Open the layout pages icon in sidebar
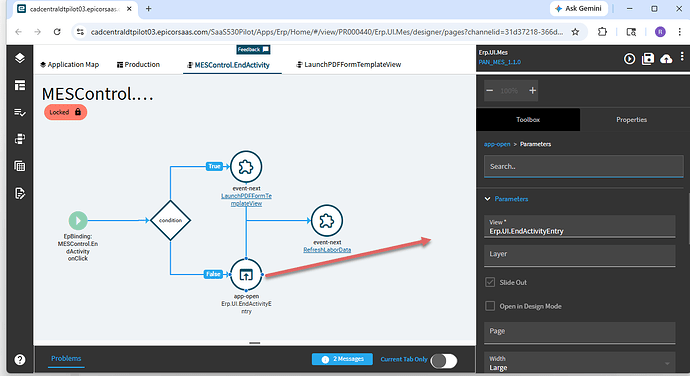 coord(20,85)
